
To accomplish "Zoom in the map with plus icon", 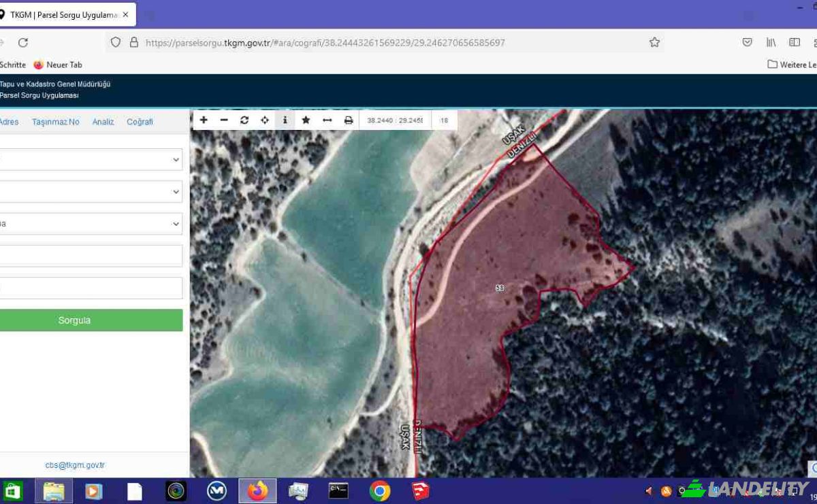I will click(204, 120).
